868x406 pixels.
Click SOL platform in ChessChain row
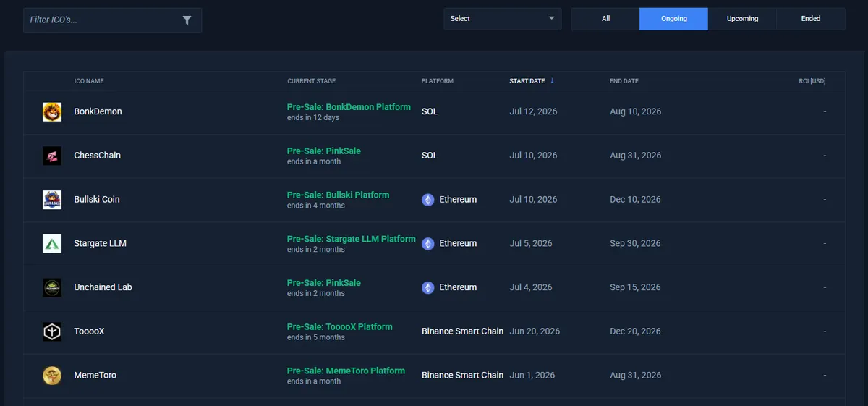pyautogui.click(x=430, y=156)
